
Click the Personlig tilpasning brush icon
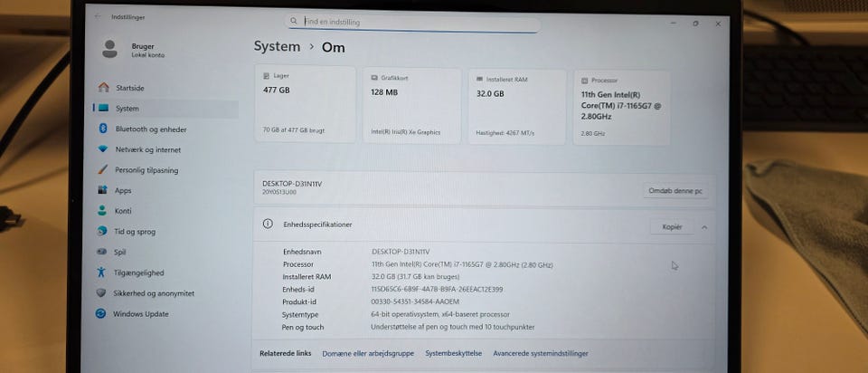103,169
